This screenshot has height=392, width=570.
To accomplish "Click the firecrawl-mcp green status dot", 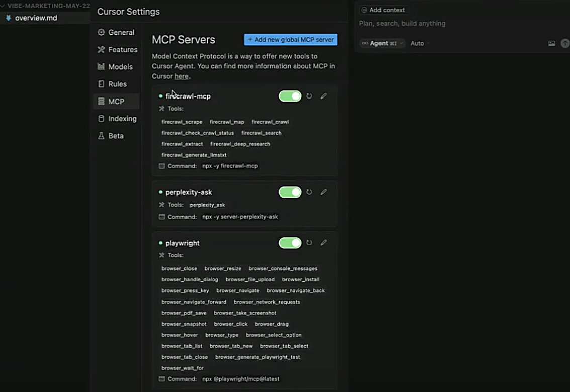I will 161,96.
